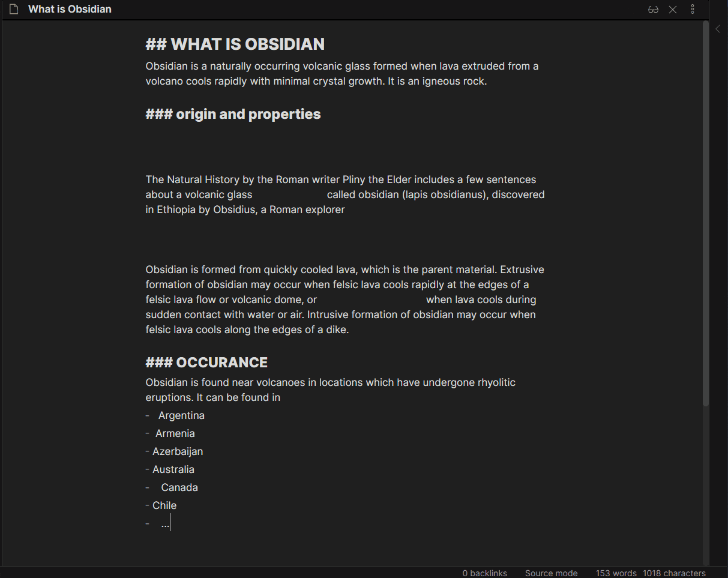Click the 1018 characters counter
The height and width of the screenshot is (578, 728).
674,573
